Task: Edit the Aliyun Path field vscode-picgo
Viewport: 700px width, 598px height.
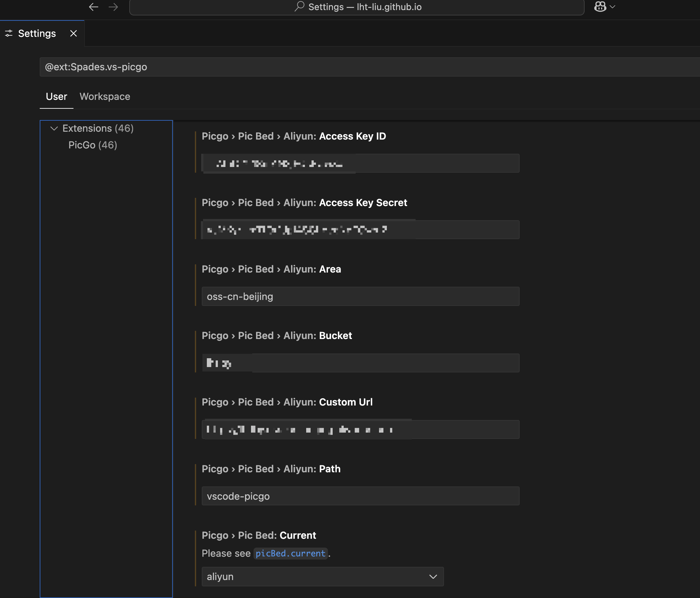Action: [360, 496]
